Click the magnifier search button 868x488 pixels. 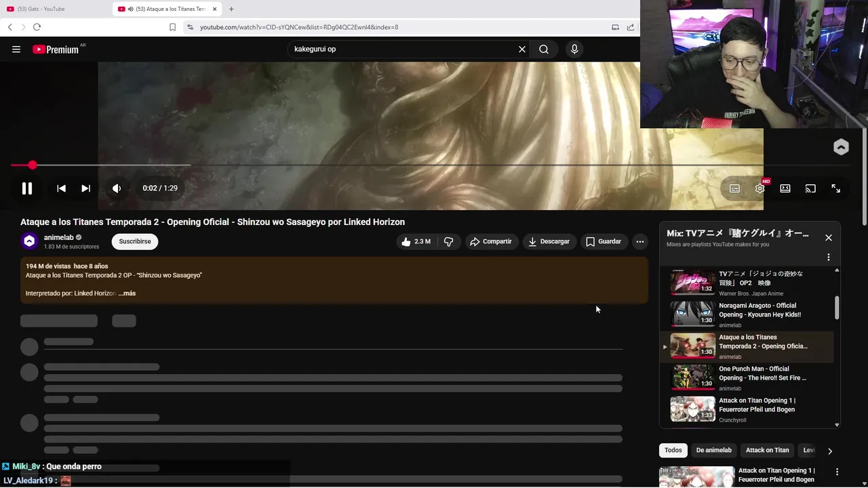coord(544,49)
